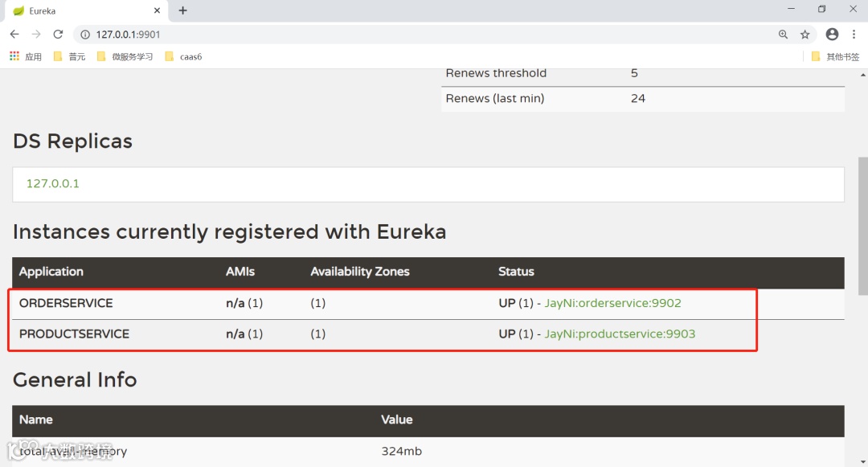
Task: Expand the 微服务学习 bookmark folder
Action: [x=125, y=56]
